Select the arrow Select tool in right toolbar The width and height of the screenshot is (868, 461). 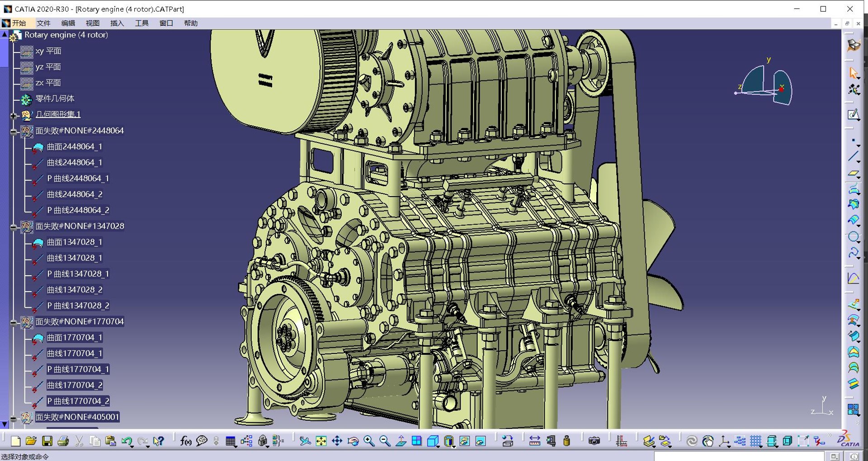[x=853, y=73]
